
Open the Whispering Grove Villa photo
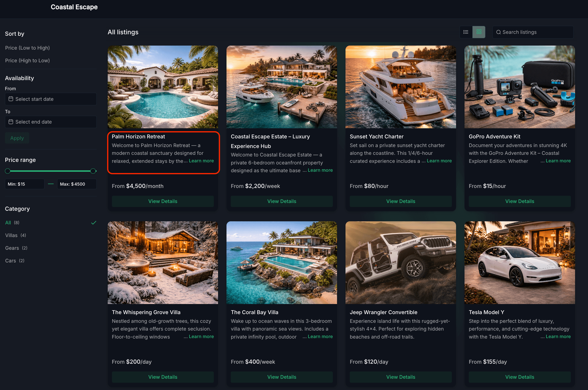click(x=163, y=263)
